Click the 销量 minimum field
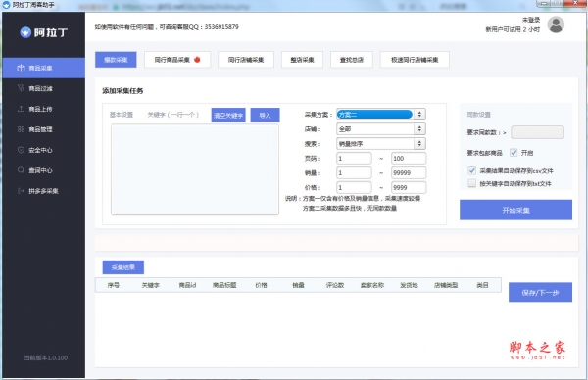This screenshot has height=380, width=588. pos(354,172)
